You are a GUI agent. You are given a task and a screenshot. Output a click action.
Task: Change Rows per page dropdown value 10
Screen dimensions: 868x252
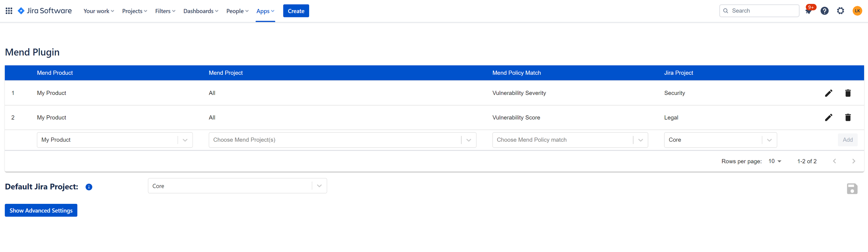pos(774,162)
